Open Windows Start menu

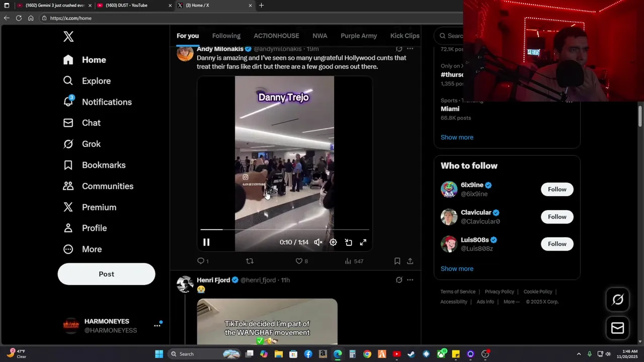[x=159, y=354]
